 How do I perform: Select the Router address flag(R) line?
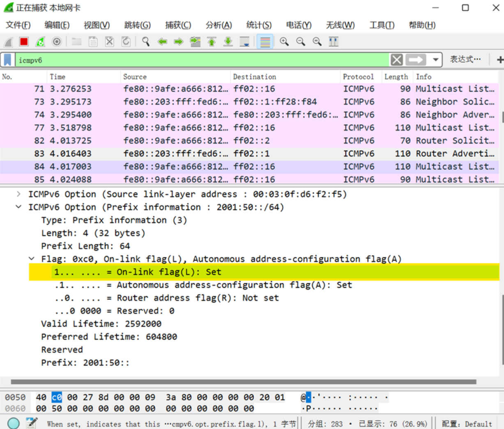pyautogui.click(x=167, y=298)
